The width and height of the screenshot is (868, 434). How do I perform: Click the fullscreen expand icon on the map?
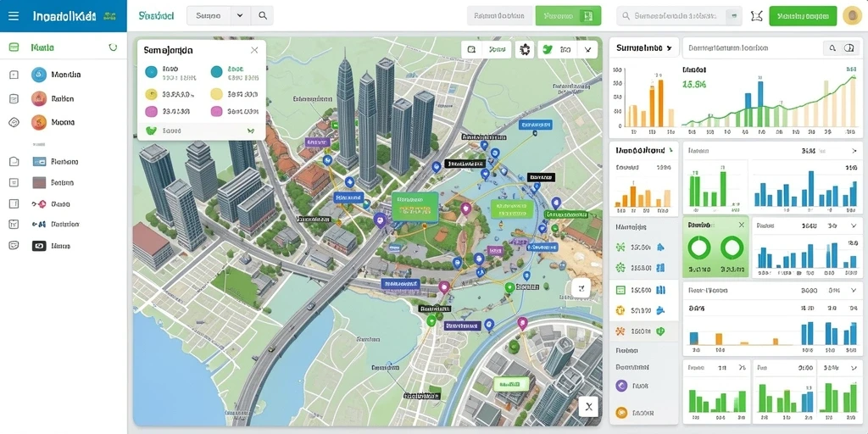581,288
